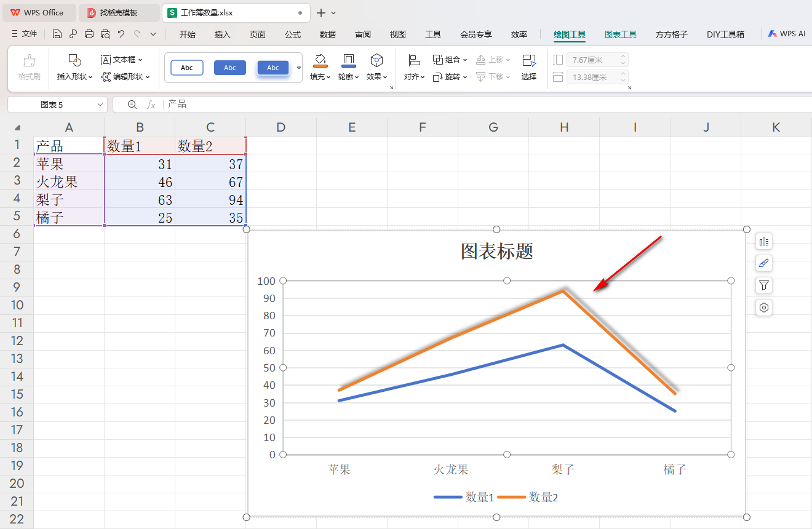Apply the solid blue middle Abc shape style
812x529 pixels.
tap(230, 68)
